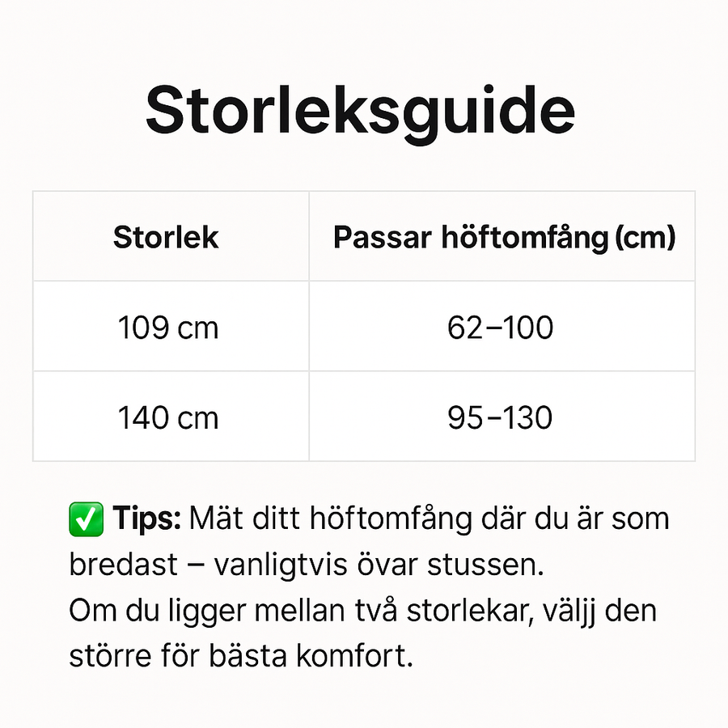Click the text 'bredast – vanligtvis övar stussen.'
Viewport: 728px width, 728px height.
(307, 565)
